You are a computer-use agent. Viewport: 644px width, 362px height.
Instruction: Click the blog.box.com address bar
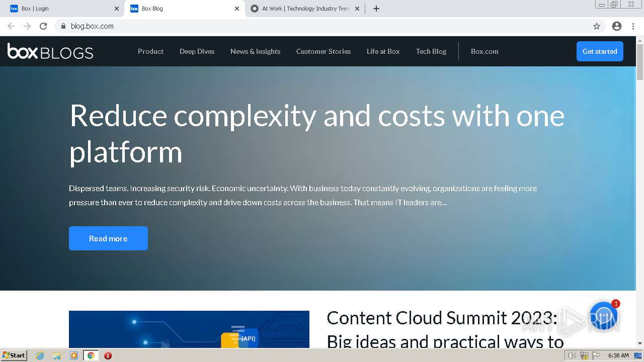pos(322,26)
